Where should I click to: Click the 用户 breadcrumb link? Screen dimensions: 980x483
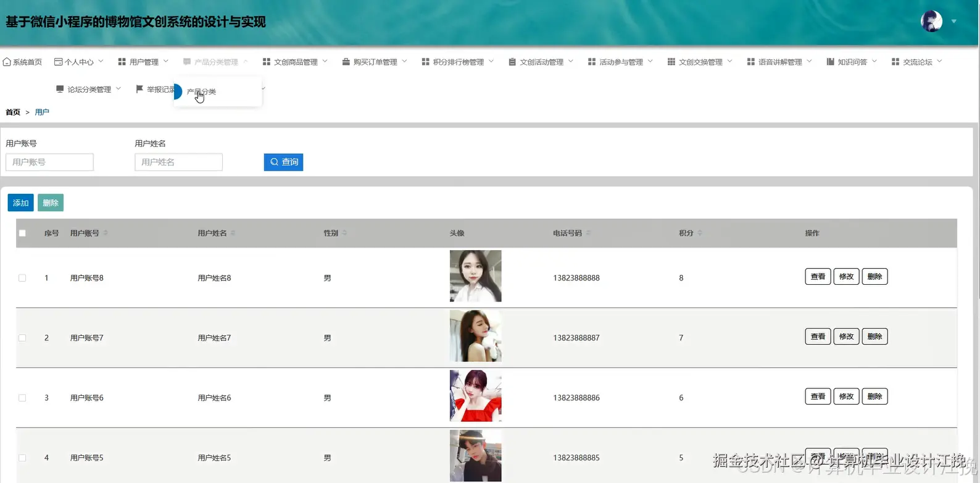42,112
